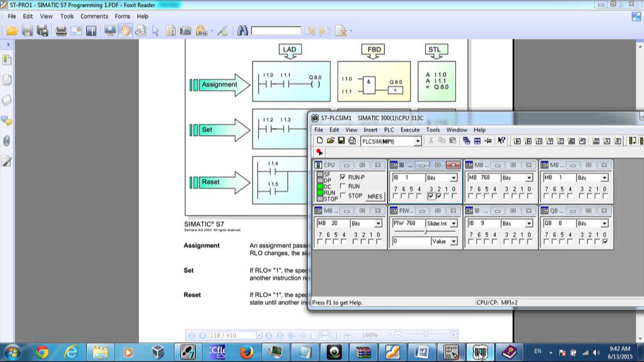Open file icon in Foxit Reader toolbar

(12, 31)
